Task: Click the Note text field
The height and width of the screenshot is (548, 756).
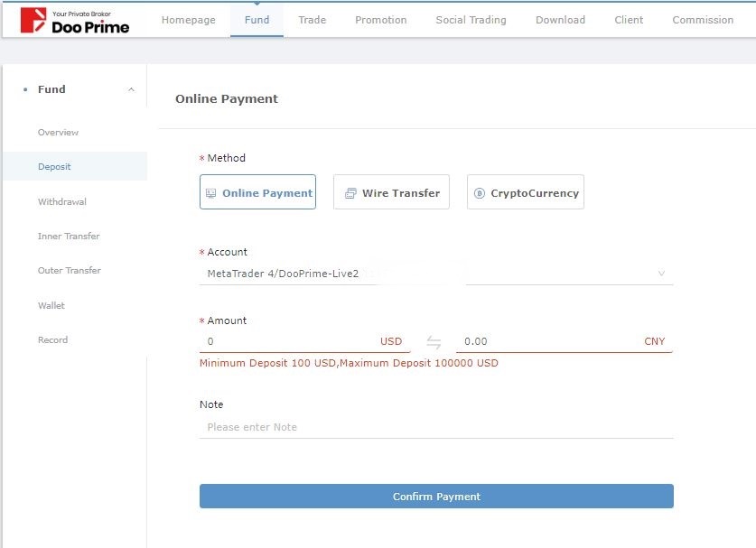Action: pyautogui.click(x=436, y=427)
